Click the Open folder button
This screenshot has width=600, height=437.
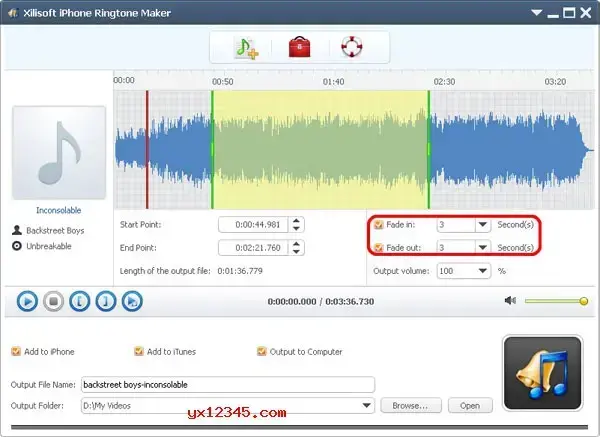[x=470, y=406]
